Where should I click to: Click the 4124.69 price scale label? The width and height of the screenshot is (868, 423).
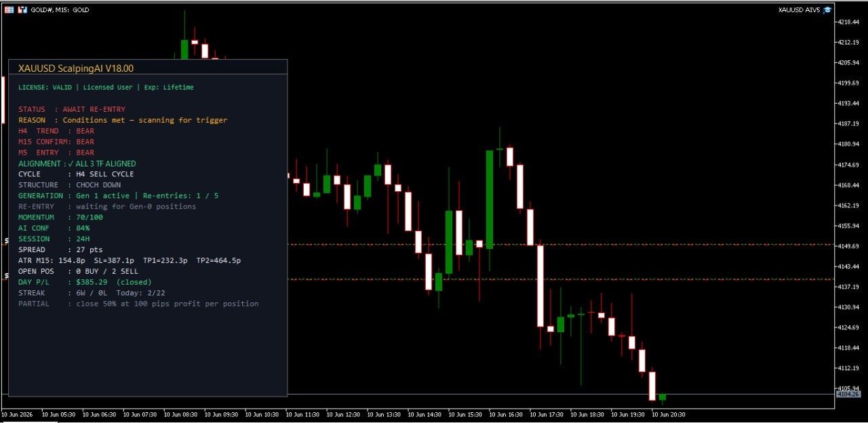coord(850,327)
